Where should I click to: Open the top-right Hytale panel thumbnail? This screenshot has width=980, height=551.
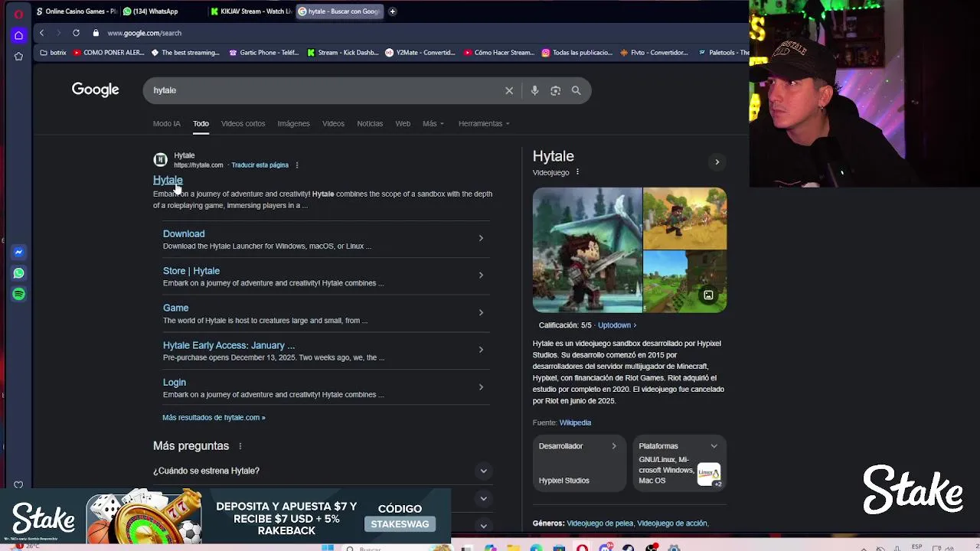(684, 218)
